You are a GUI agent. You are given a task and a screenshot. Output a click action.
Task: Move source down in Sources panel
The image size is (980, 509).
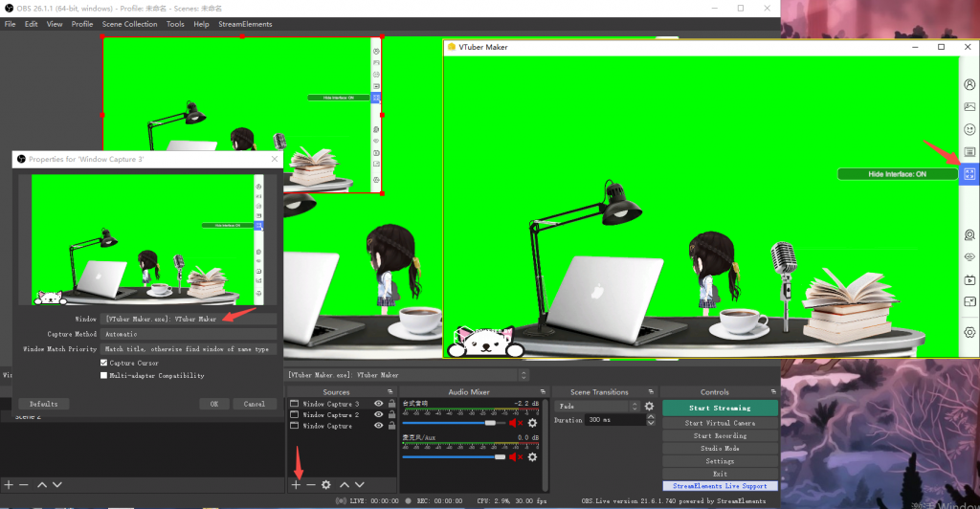[360, 485]
